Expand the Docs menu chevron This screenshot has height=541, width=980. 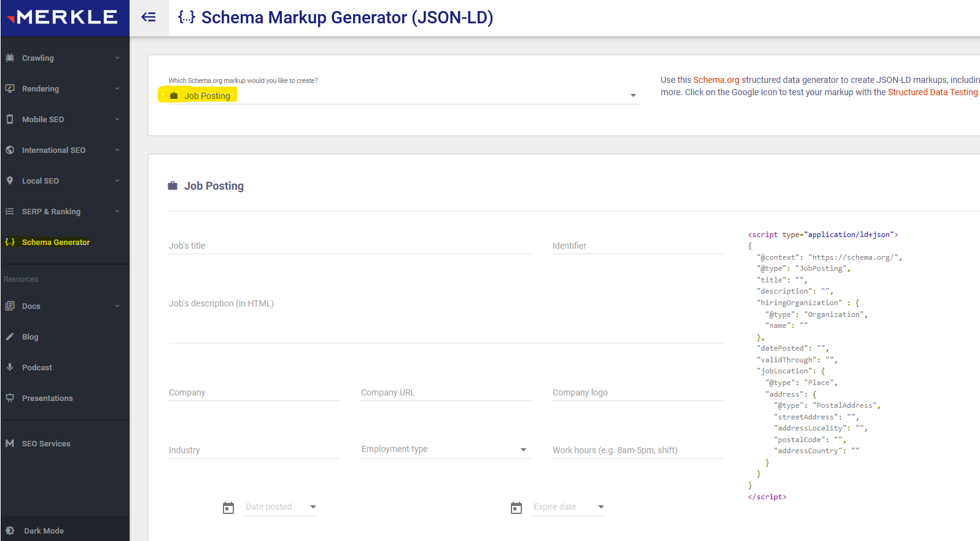point(117,306)
